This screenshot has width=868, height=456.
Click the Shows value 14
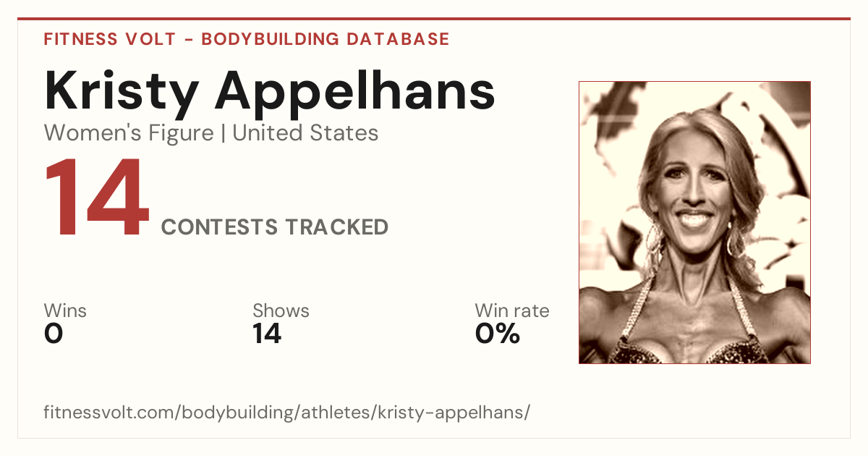coord(267,334)
